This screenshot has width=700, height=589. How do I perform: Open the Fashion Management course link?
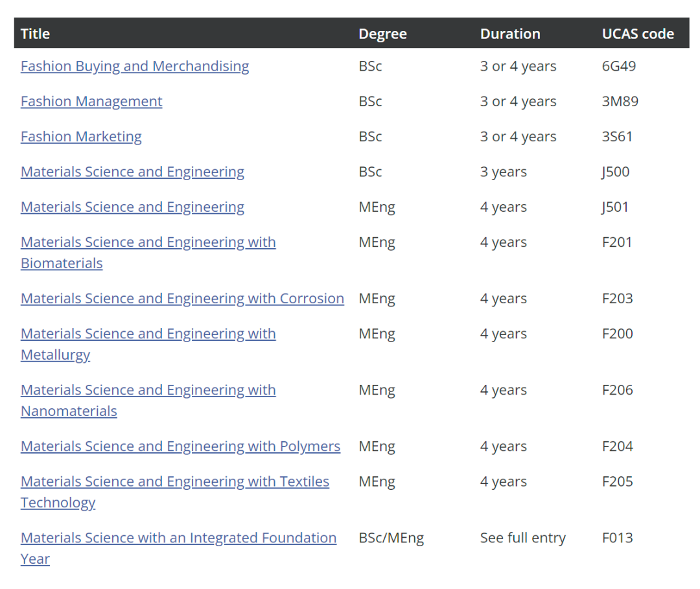coord(91,101)
